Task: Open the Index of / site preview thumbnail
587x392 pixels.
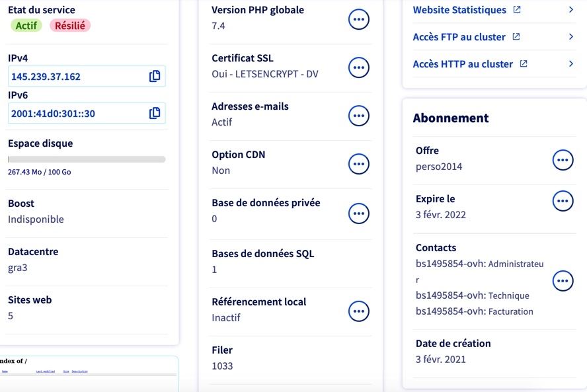Action: point(89,373)
